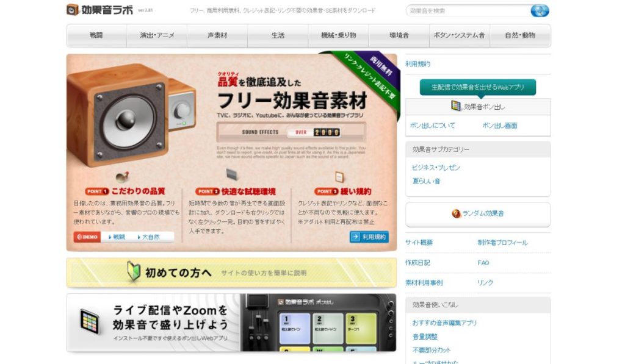This screenshot has height=364, width=625.
Task: Click the DEMO red badge
Action: [87, 237]
